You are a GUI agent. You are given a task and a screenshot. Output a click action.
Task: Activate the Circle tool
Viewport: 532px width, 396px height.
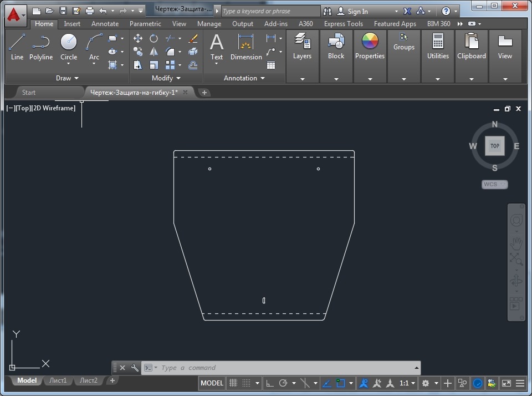(69, 47)
